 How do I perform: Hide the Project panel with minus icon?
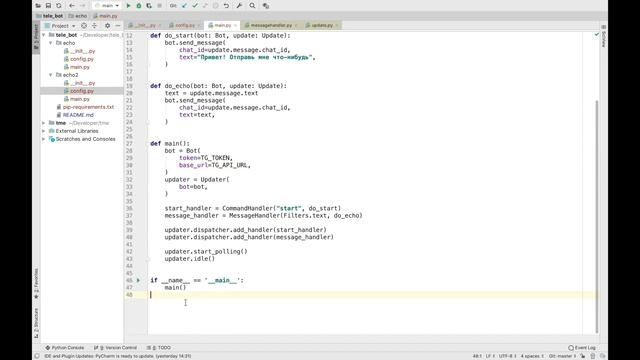pos(118,26)
